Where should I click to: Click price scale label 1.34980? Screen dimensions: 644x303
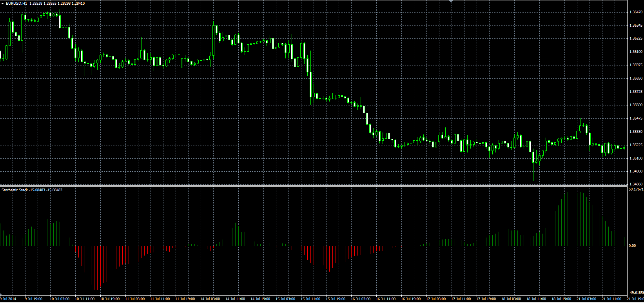coord(635,171)
